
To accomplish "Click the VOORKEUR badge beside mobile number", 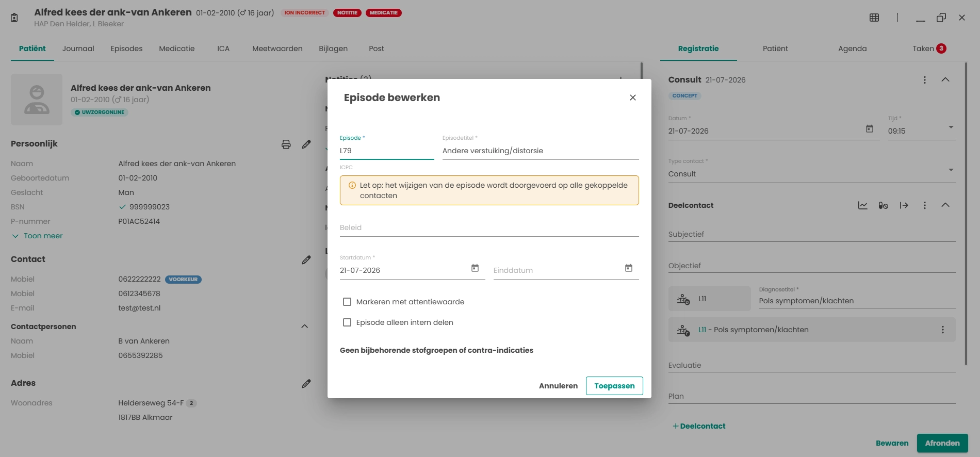I will tap(183, 280).
